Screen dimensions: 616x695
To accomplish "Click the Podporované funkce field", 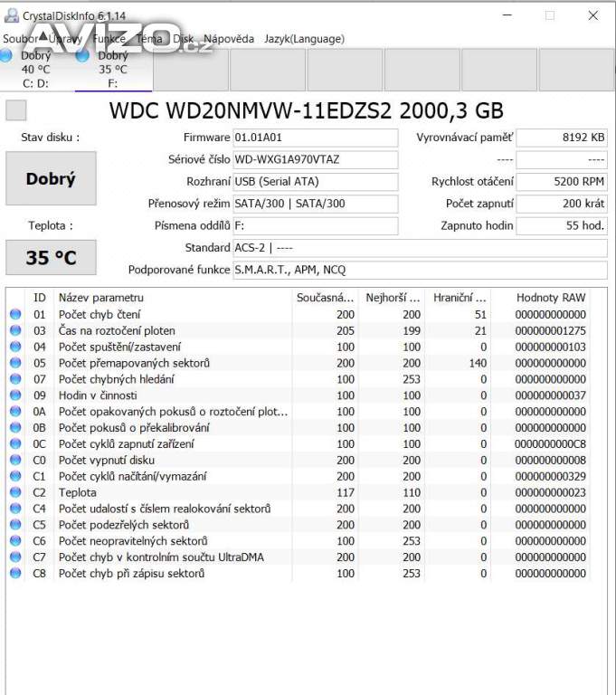I will [x=420, y=270].
